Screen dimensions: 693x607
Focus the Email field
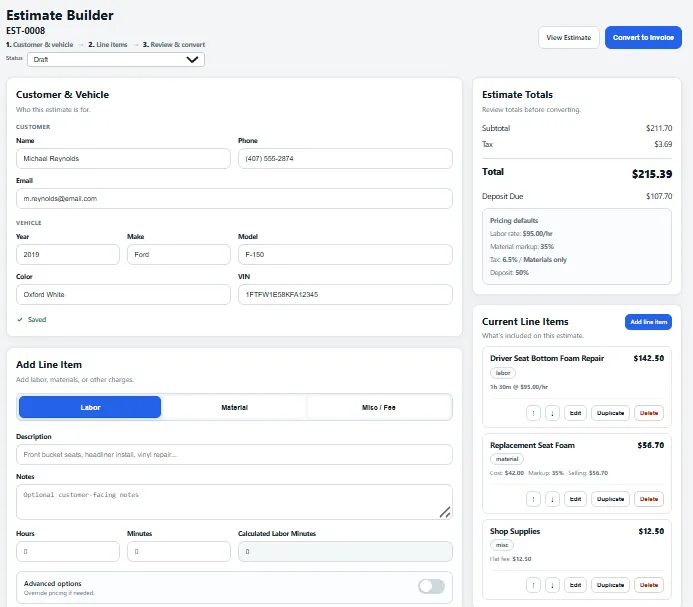click(x=234, y=199)
